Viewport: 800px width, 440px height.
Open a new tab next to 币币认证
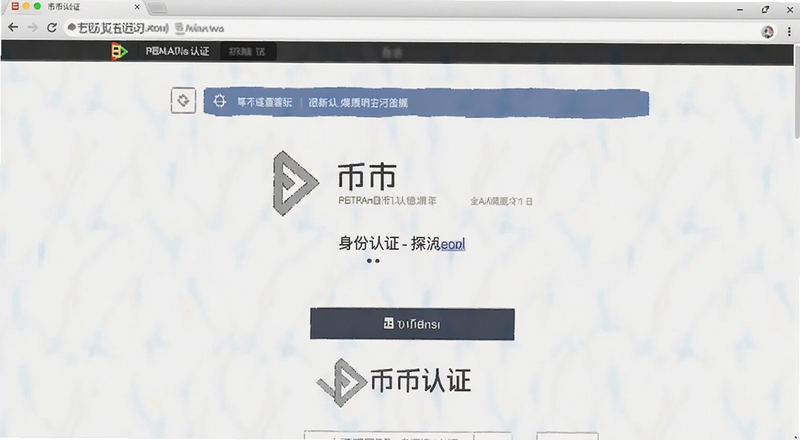(x=157, y=8)
